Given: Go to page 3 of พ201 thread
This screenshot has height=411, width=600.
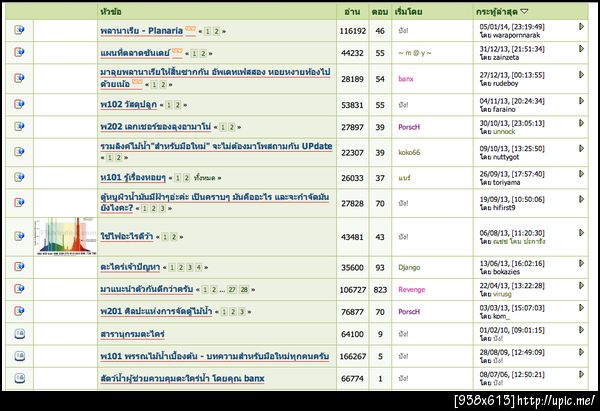Looking at the screenshot, I should pos(242,312).
